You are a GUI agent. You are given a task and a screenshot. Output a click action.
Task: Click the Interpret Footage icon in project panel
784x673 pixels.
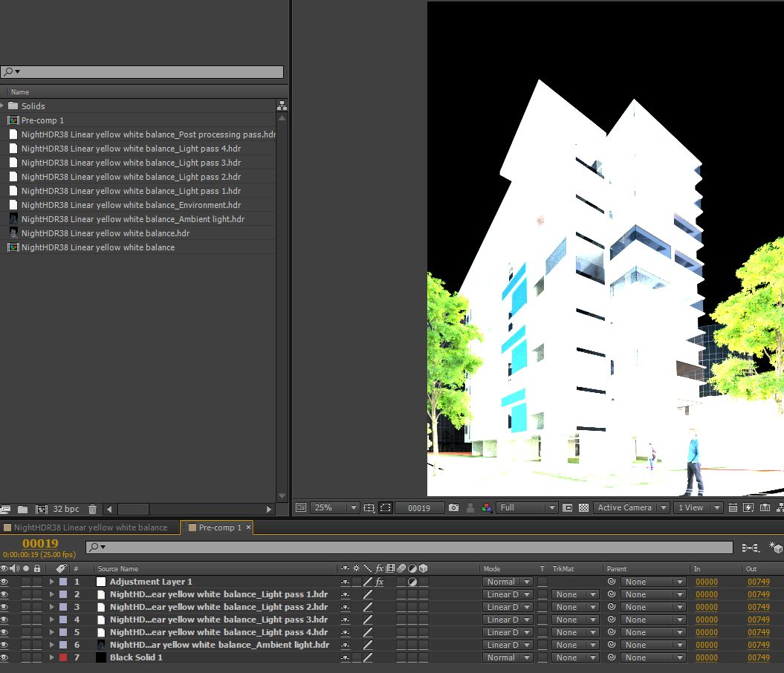[x=5, y=509]
